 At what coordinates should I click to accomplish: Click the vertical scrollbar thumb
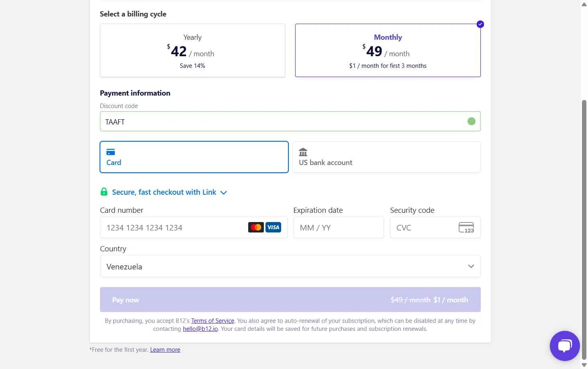584,230
